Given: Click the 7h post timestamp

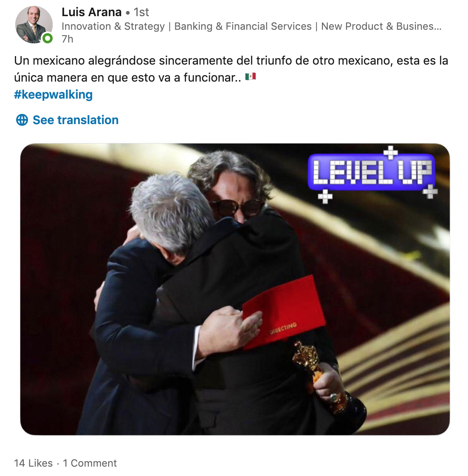Looking at the screenshot, I should coord(68,39).
